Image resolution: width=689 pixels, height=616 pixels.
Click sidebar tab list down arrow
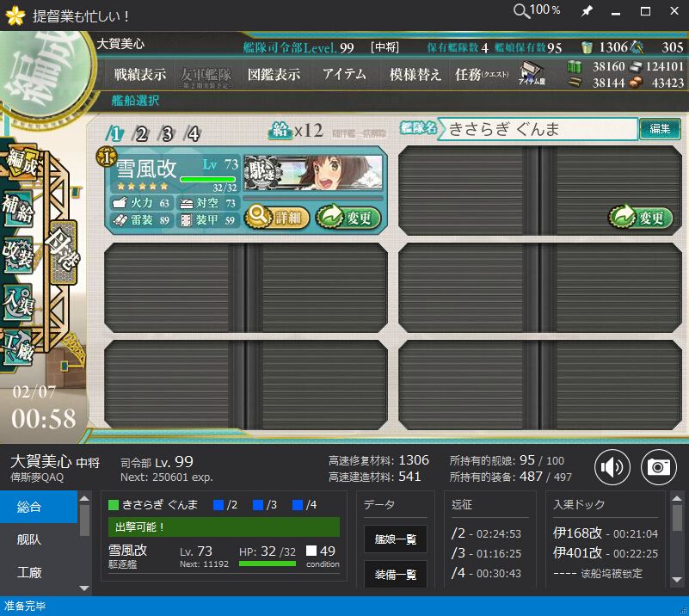(84, 588)
